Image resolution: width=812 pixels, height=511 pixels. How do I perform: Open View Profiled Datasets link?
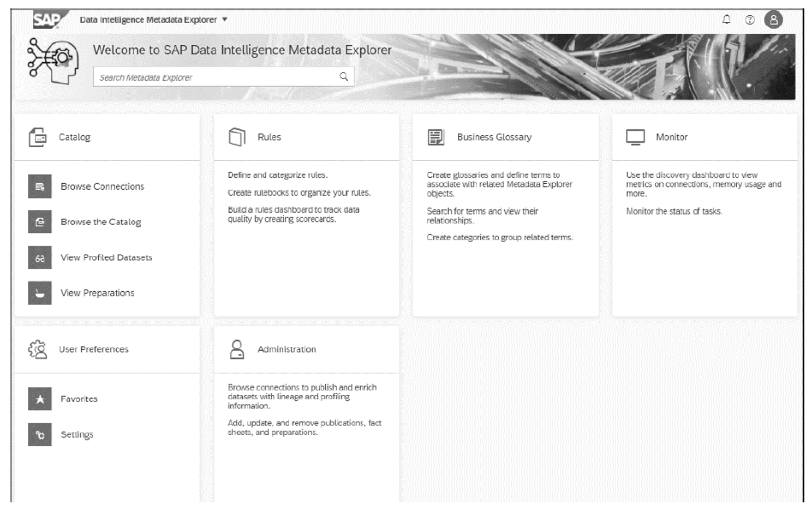point(106,257)
